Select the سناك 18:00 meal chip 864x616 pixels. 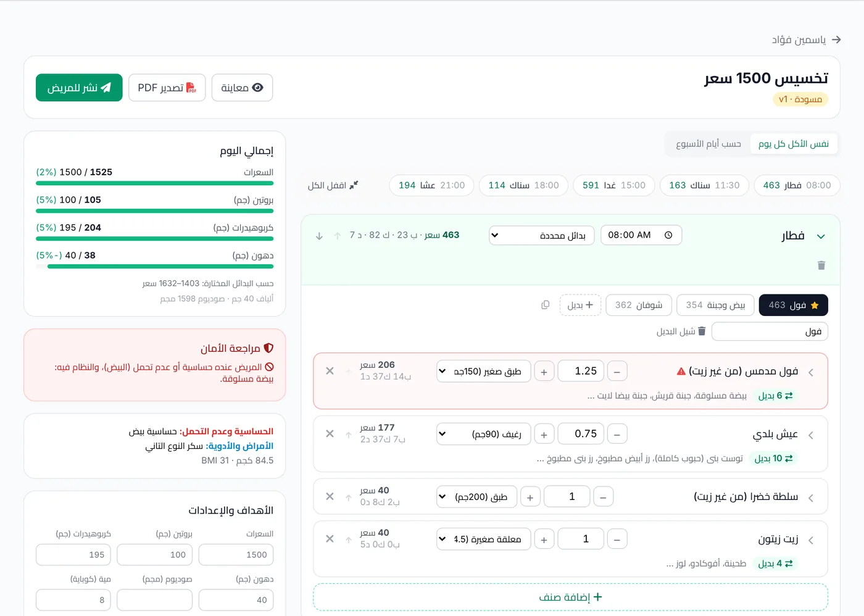[x=523, y=185]
